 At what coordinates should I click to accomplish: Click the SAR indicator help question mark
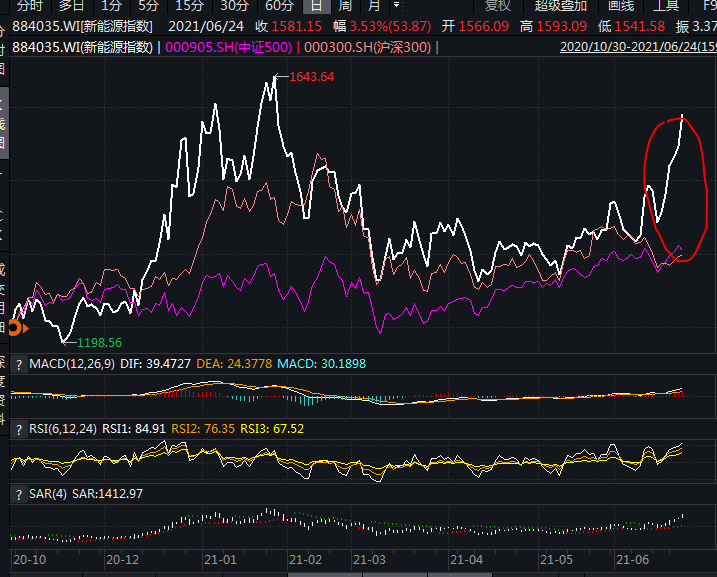[18, 494]
